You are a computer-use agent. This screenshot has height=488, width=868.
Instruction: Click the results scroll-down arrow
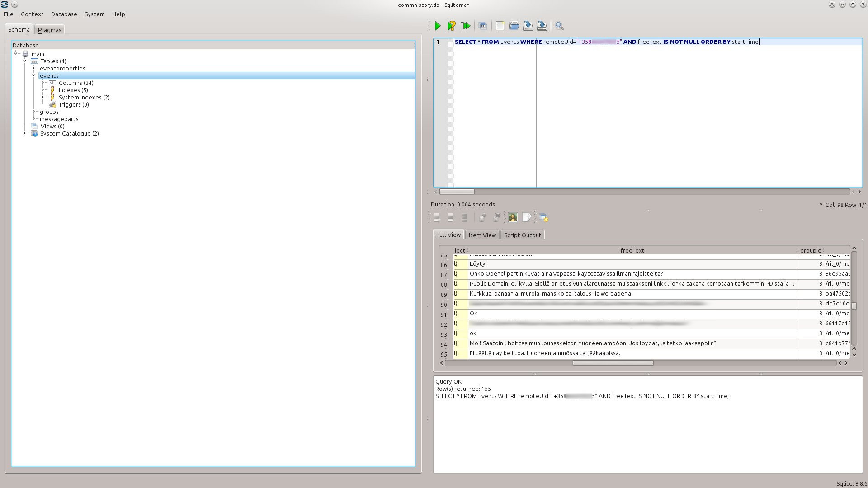[854, 355]
